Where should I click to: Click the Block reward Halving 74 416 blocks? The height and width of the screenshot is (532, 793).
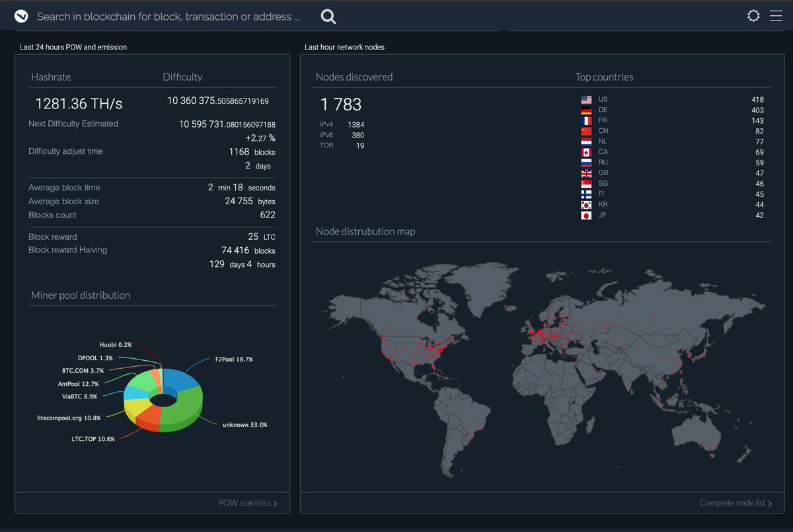click(x=248, y=250)
